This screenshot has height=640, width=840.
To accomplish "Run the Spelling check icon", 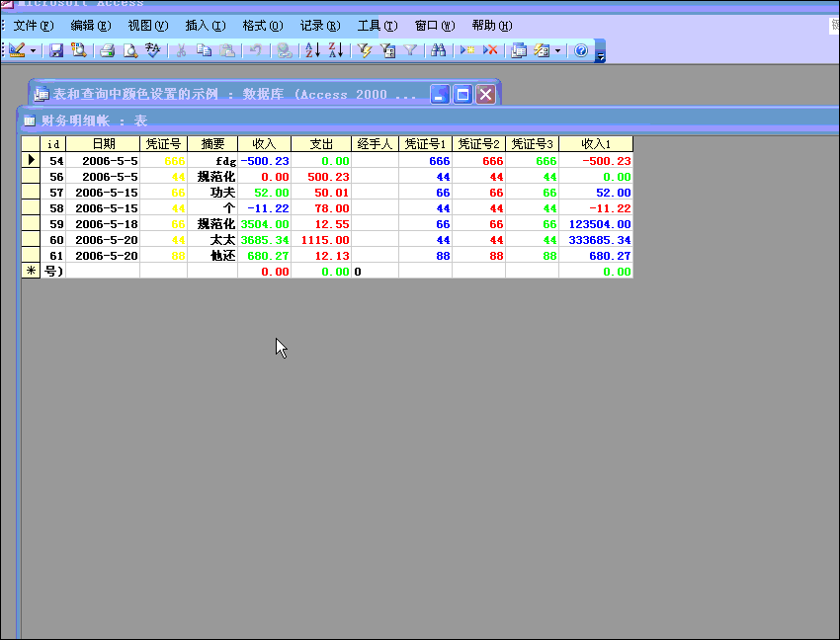I will pos(152,50).
